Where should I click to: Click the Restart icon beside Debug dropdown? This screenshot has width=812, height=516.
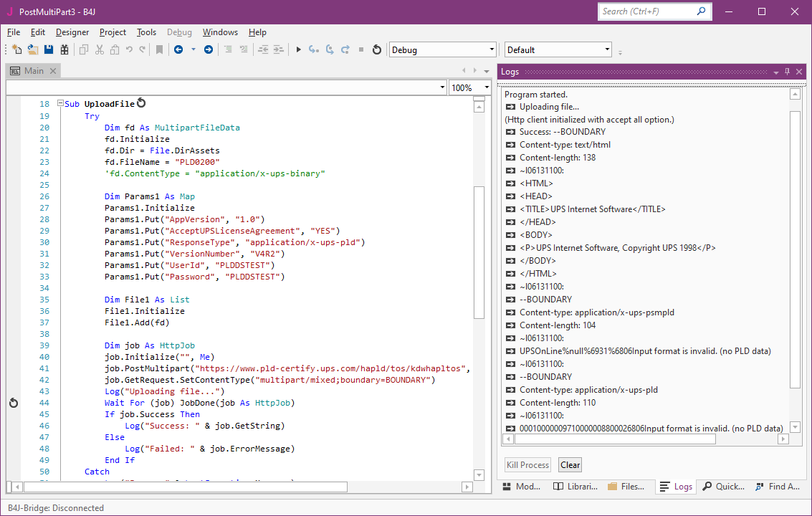(x=377, y=49)
